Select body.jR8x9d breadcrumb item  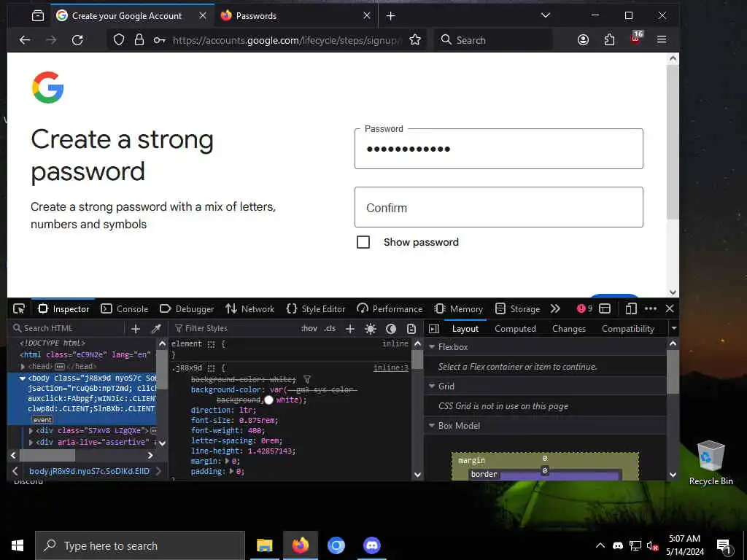[x=89, y=471]
